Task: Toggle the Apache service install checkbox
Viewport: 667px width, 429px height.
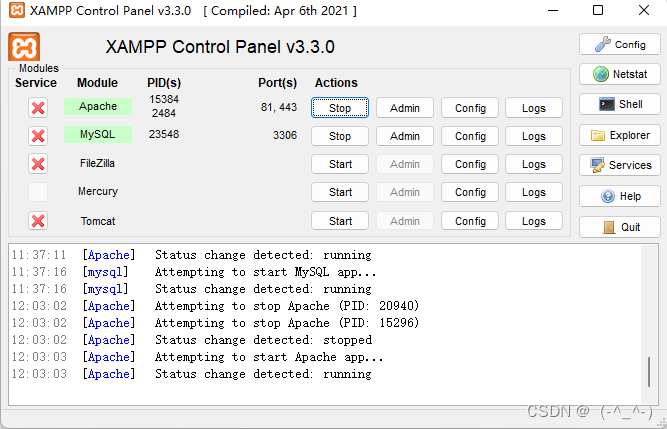Action: click(38, 108)
